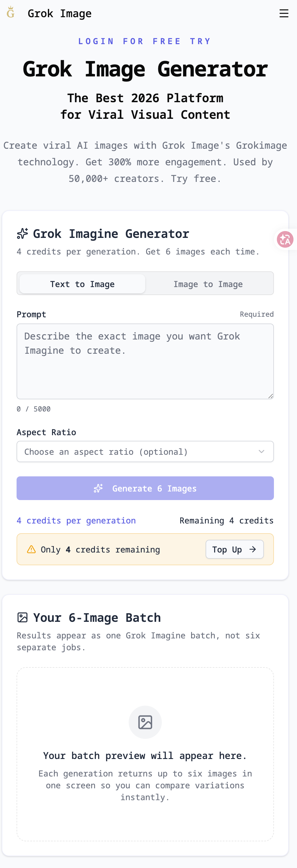Image resolution: width=297 pixels, height=868 pixels.
Task: Click sparkle icon beside Grok Imagine Generator
Action: [22, 233]
